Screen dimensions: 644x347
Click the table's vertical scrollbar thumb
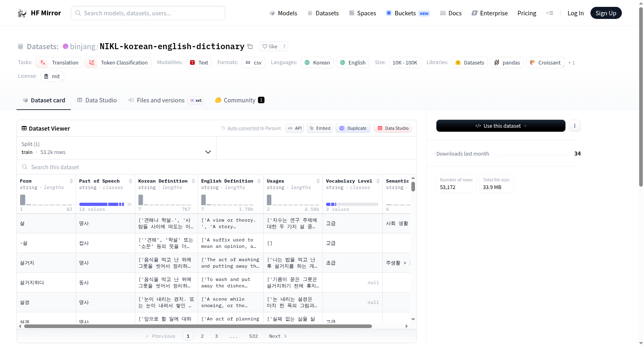pos(413,187)
